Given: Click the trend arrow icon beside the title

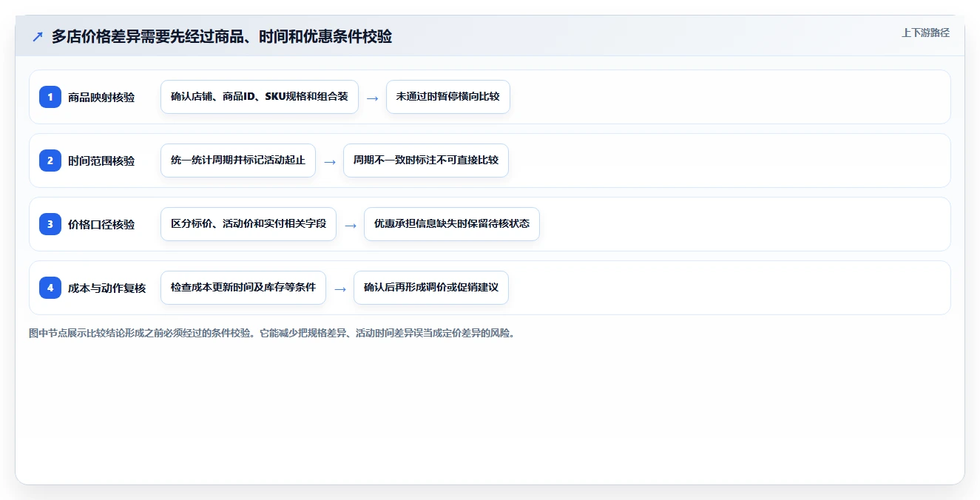Looking at the screenshot, I should coord(37,36).
